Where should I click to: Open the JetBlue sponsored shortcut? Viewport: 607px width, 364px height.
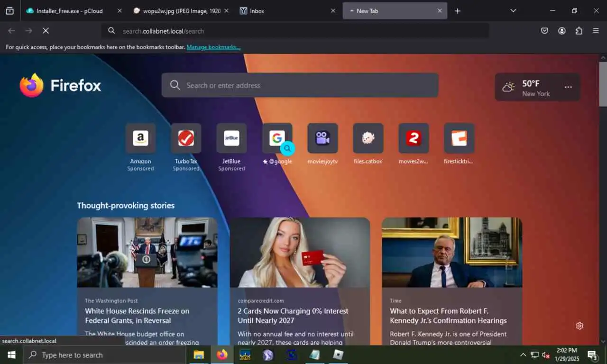coord(231,138)
